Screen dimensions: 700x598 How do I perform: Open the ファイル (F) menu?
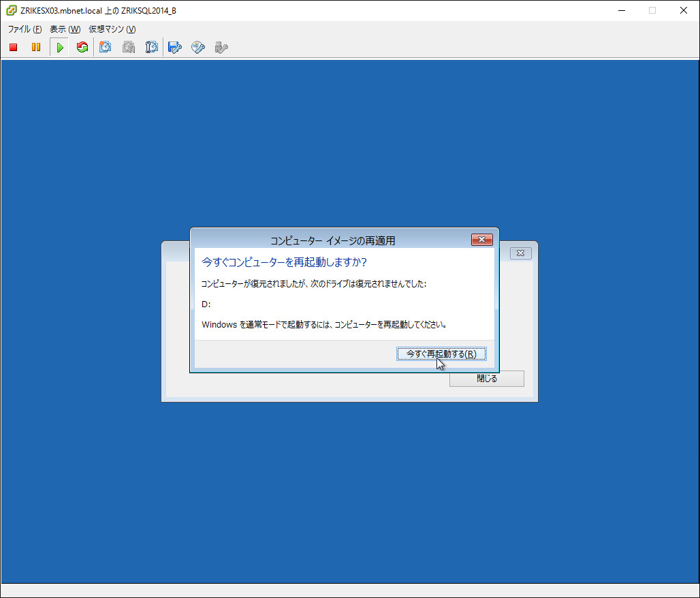(25, 29)
